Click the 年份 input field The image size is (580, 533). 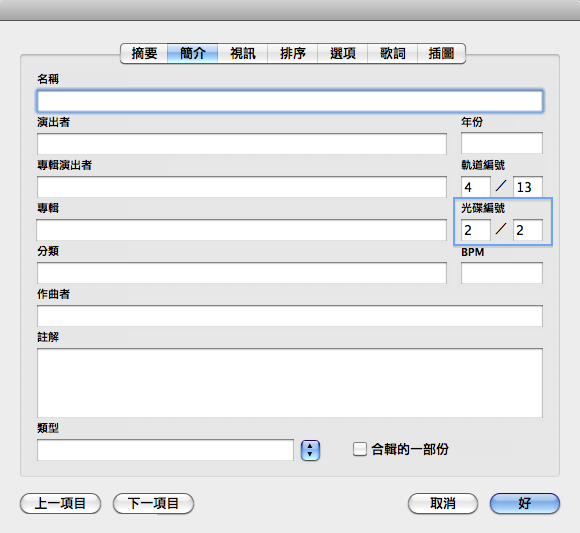(x=502, y=143)
